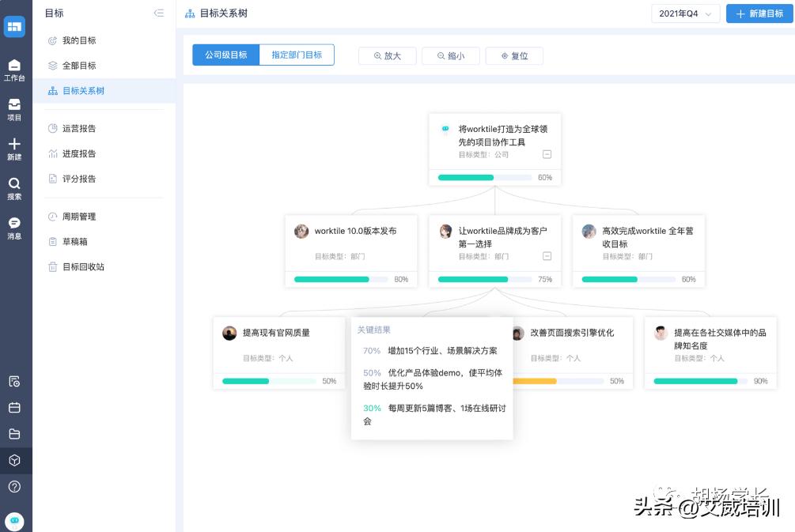795x532 pixels.
Task: Collapse 让worktile品牌成为客户第一选择 node
Action: (x=547, y=256)
